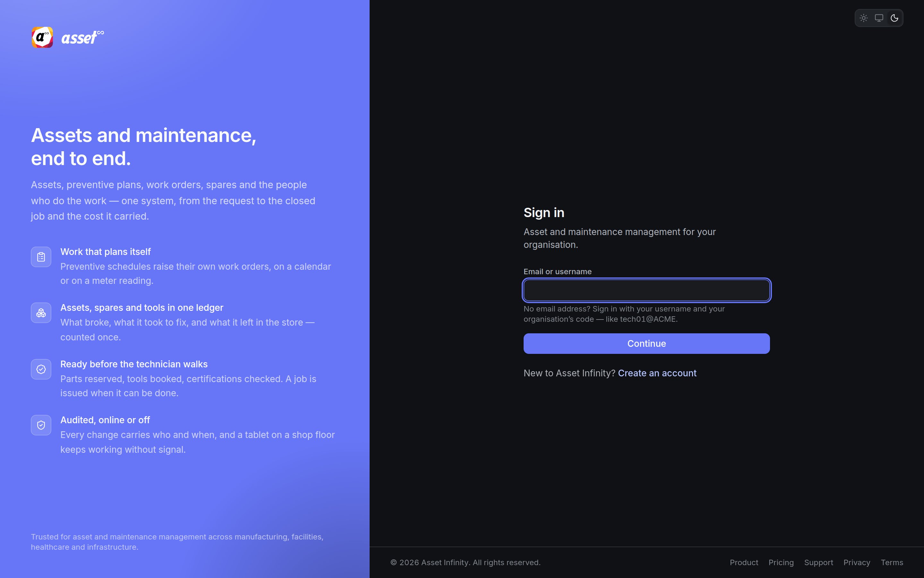Click the 'Trusted for asset and maintenance' tagline

[177, 542]
